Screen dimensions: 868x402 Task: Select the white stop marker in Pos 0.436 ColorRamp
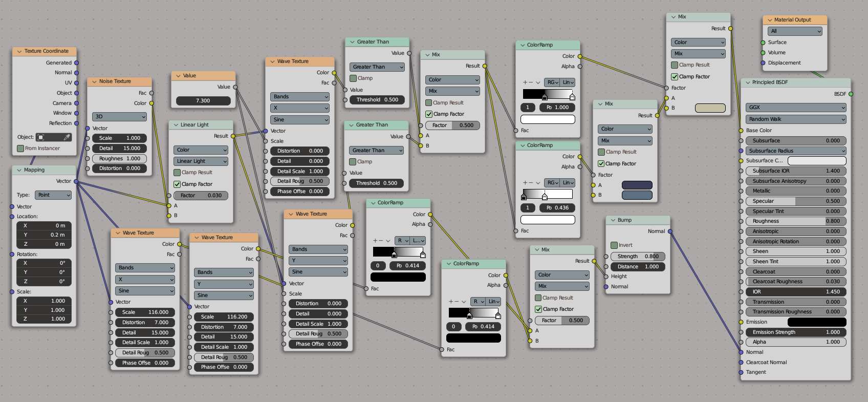[545, 197]
